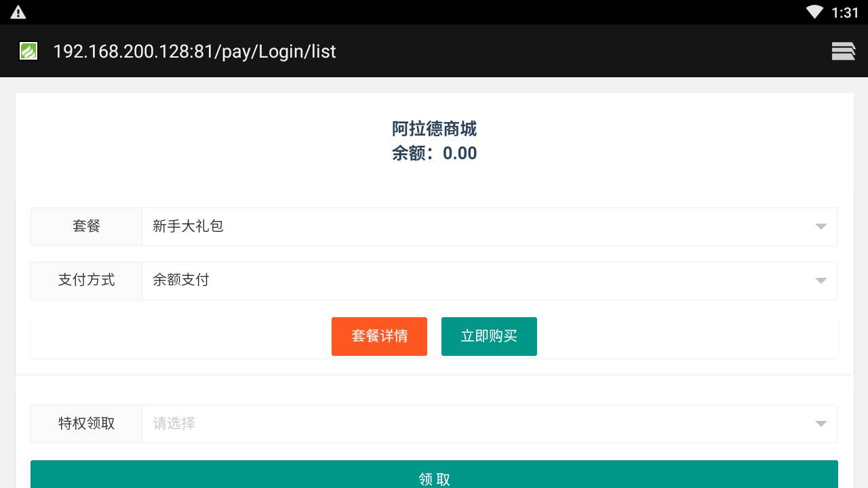Click the orange 套餐详情 button
This screenshot has height=488, width=868.
(379, 336)
